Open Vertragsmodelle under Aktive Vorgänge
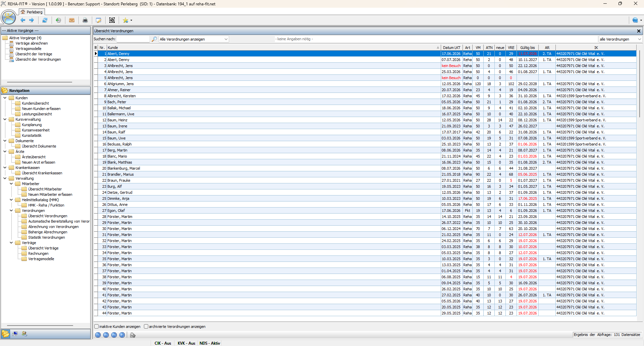The height and width of the screenshot is (346, 644). (x=28, y=49)
